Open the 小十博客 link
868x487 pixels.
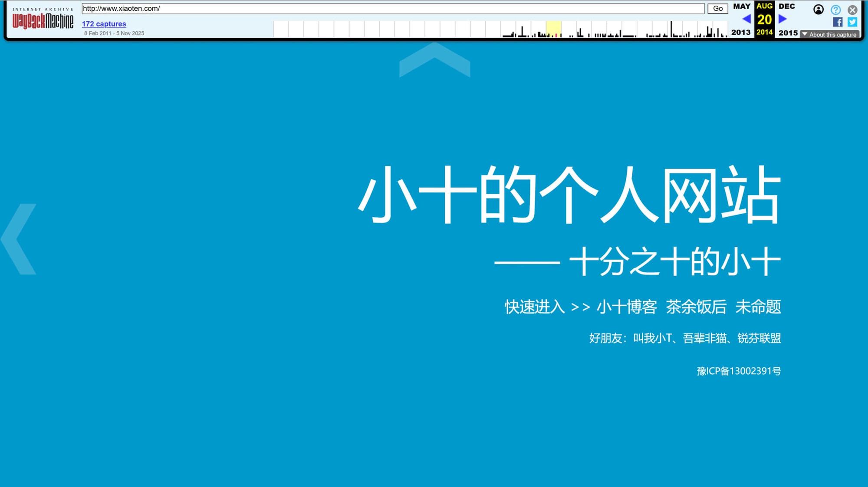626,307
